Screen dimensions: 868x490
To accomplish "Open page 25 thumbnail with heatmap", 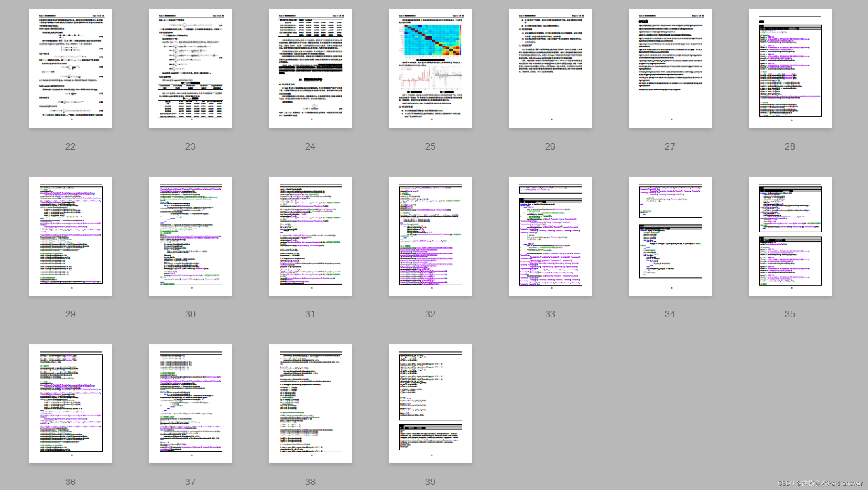I will 430,68.
